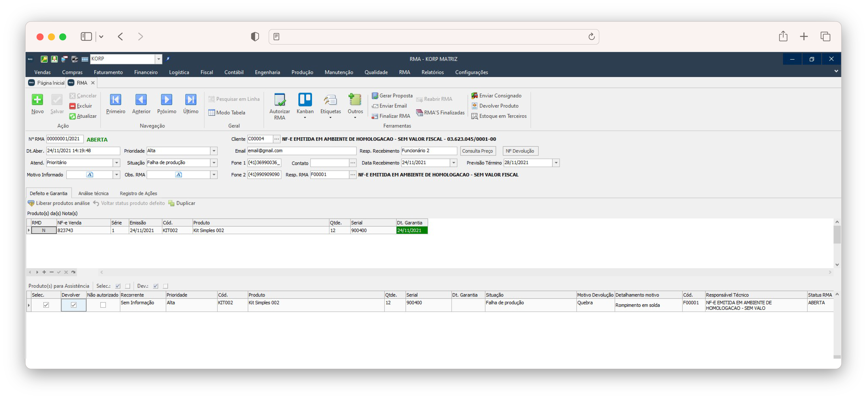The image size is (868, 399).
Task: Open the Kanban board icon
Action: click(x=305, y=100)
